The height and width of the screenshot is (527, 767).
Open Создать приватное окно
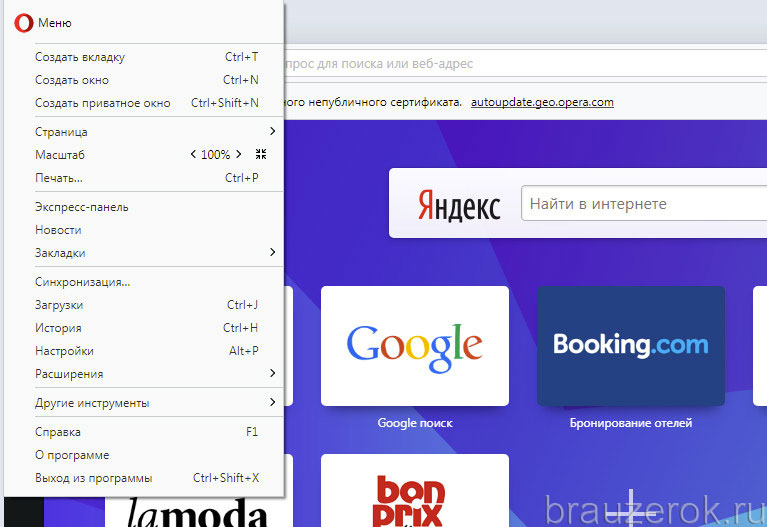(147, 103)
